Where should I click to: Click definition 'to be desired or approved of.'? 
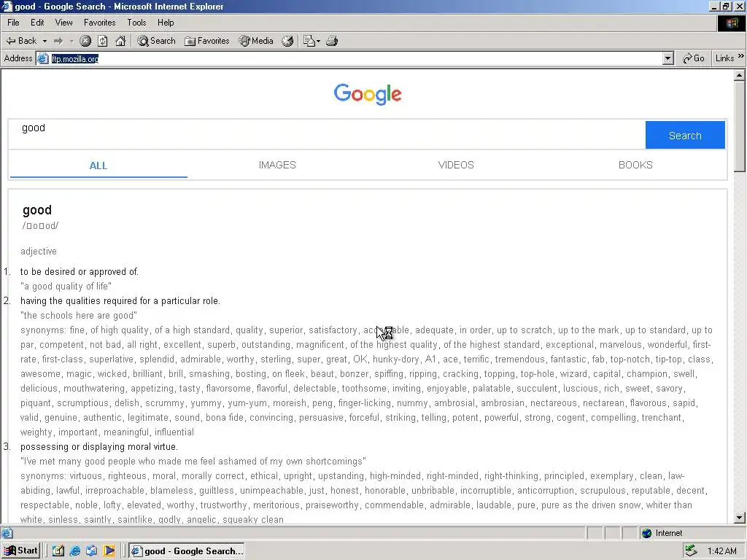79,271
